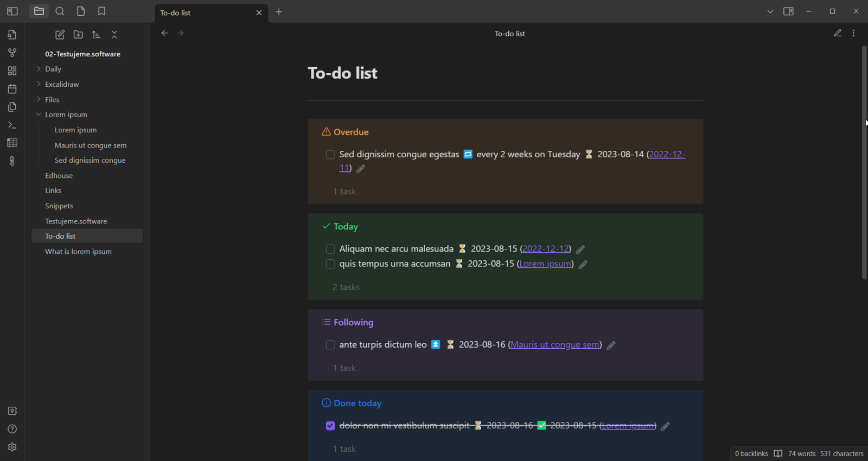Open the tab list dropdown chevron
Viewport: 868px width, 461px height.
(x=770, y=11)
